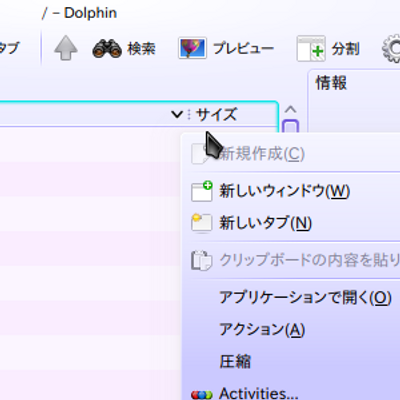Click the vertical scrollbar handle

[291, 127]
